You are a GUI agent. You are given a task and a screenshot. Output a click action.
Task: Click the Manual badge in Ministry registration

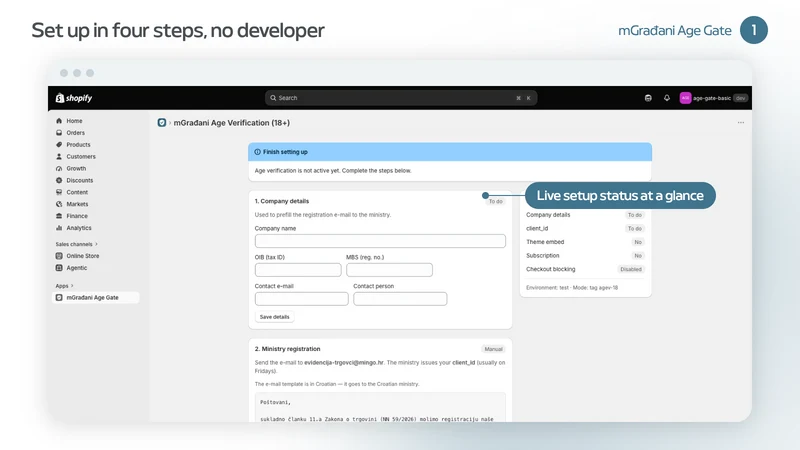tap(493, 349)
